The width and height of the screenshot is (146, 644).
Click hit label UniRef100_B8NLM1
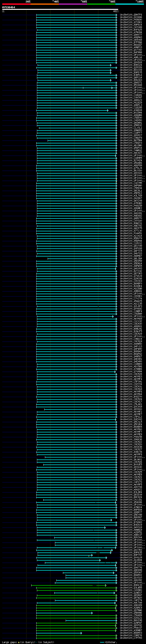coord(131,329)
